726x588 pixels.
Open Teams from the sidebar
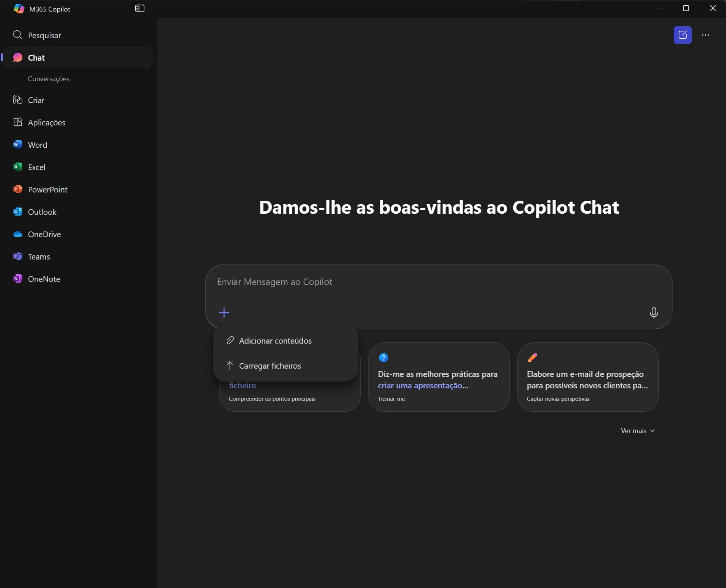click(39, 256)
